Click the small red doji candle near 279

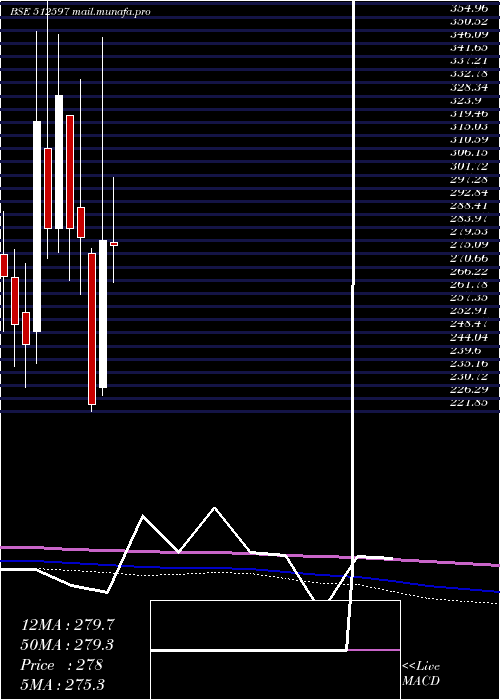[x=114, y=244]
